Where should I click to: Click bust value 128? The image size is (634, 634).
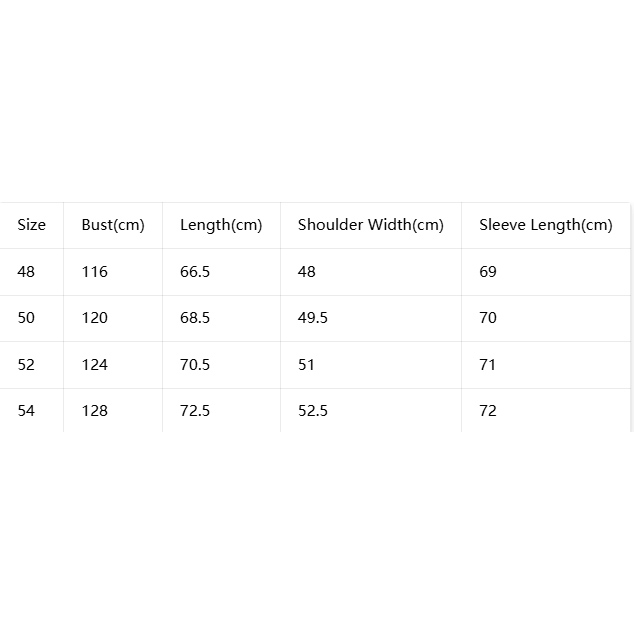click(95, 411)
